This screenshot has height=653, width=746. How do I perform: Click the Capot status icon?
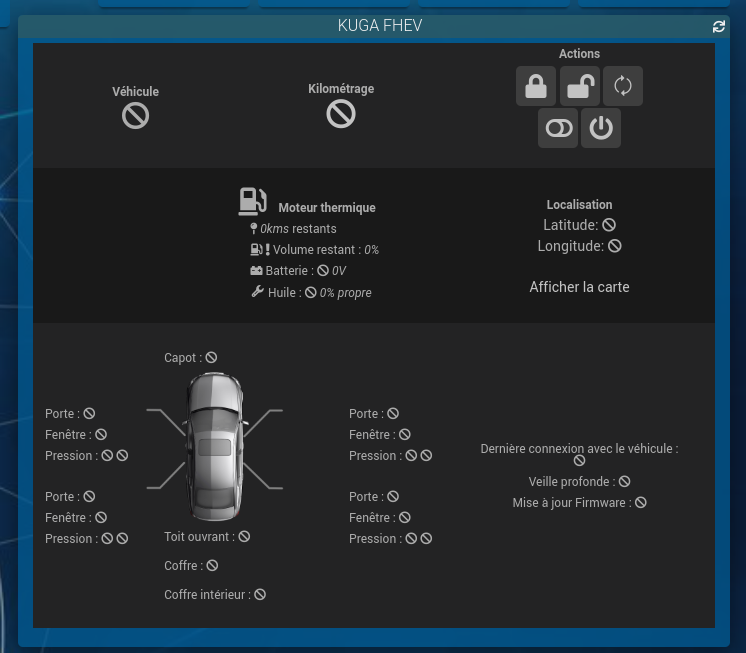(211, 357)
